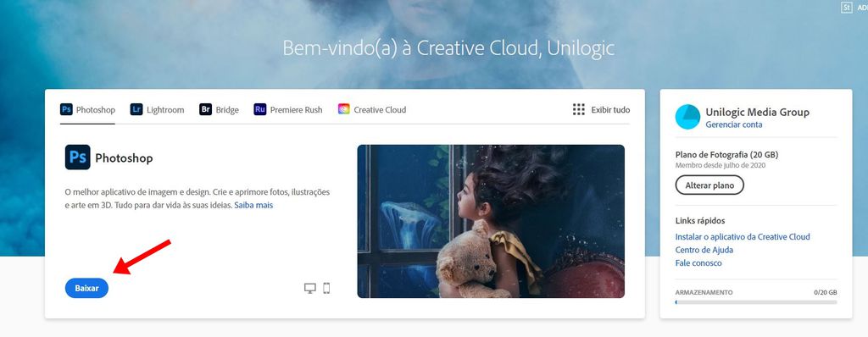Click the large Photoshop Ps logo
Viewport: 868px width, 337px height.
click(x=77, y=157)
